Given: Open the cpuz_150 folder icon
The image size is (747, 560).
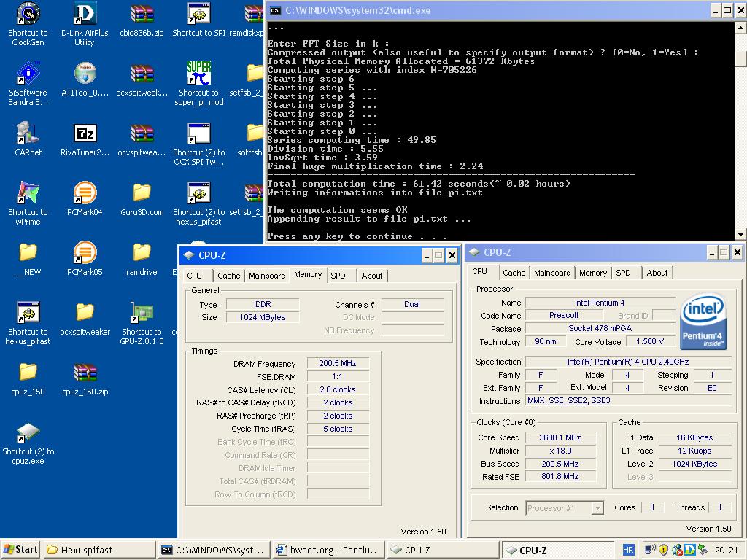Looking at the screenshot, I should click(x=28, y=373).
